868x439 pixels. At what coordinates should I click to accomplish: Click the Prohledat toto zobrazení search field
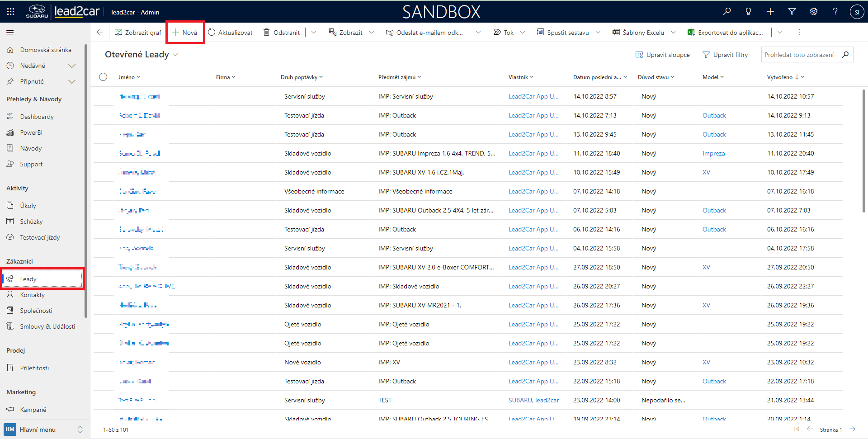point(799,55)
